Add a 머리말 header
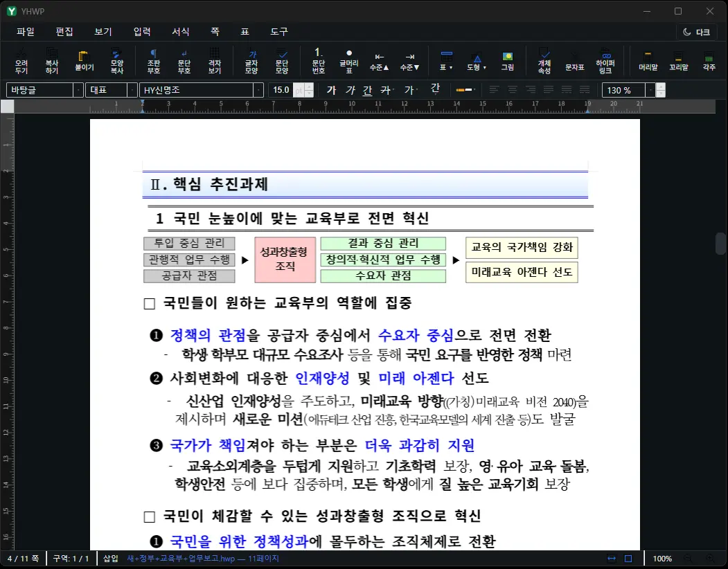The height and width of the screenshot is (569, 728). click(648, 62)
